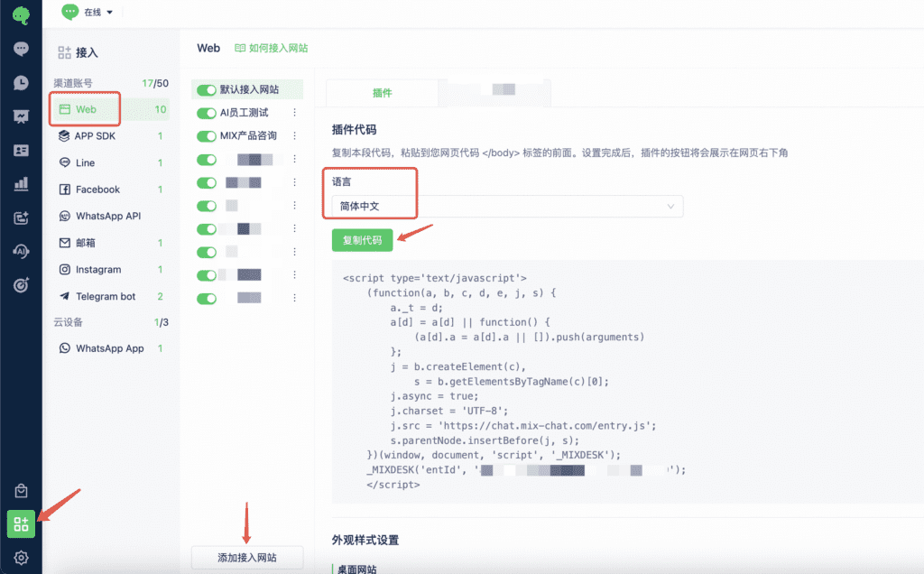The height and width of the screenshot is (574, 924).
Task: Switch to the 插件 tab
Action: [382, 93]
